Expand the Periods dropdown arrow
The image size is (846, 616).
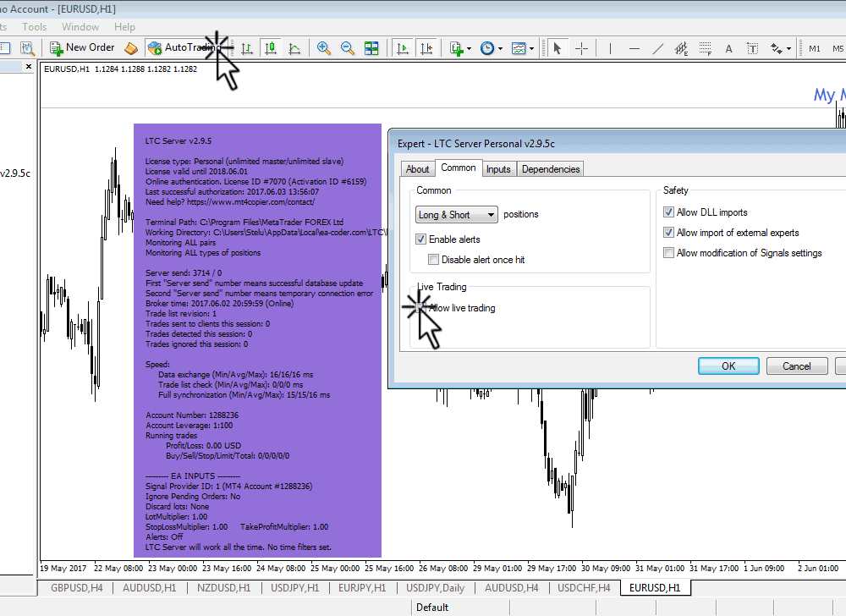coord(500,48)
